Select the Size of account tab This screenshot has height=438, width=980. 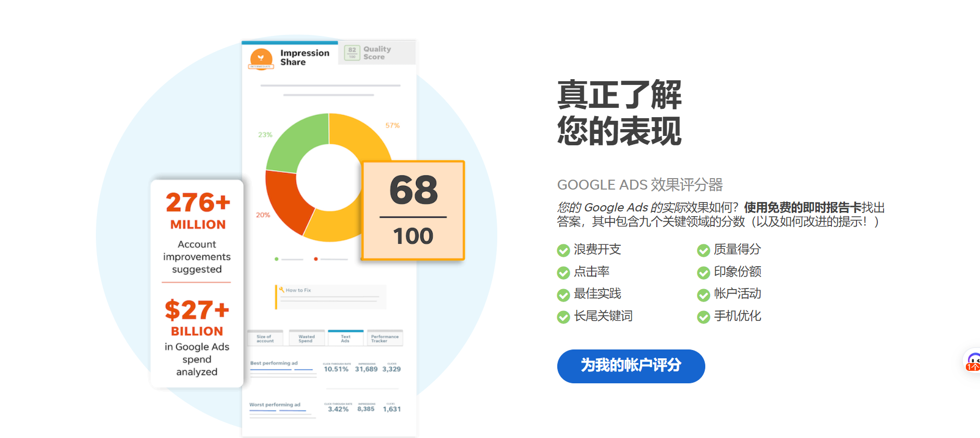click(265, 339)
